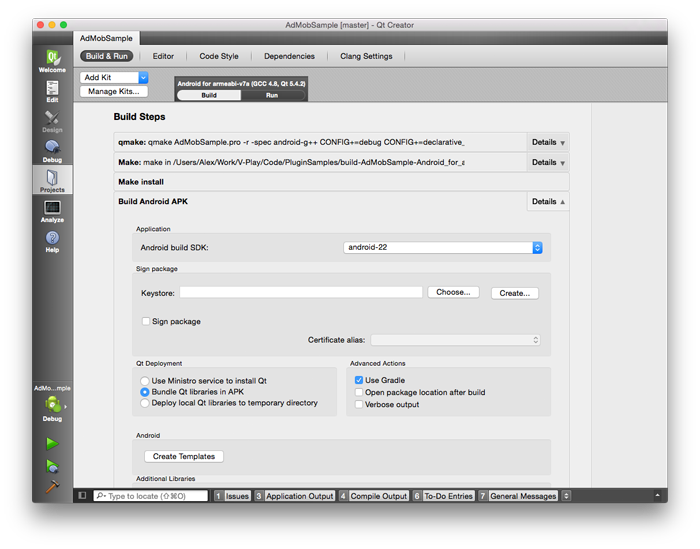Collapse Build Android APK Details
Image resolution: width=700 pixels, height=549 pixels.
point(548,202)
